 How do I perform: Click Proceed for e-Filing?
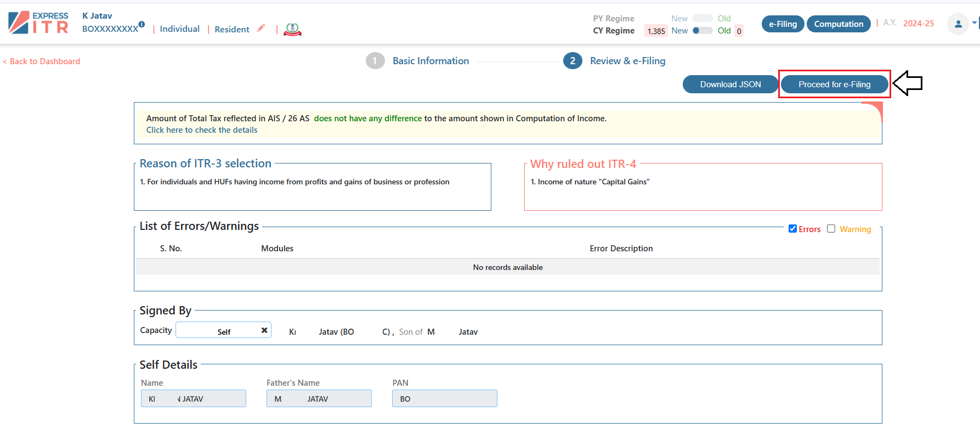[x=834, y=84]
